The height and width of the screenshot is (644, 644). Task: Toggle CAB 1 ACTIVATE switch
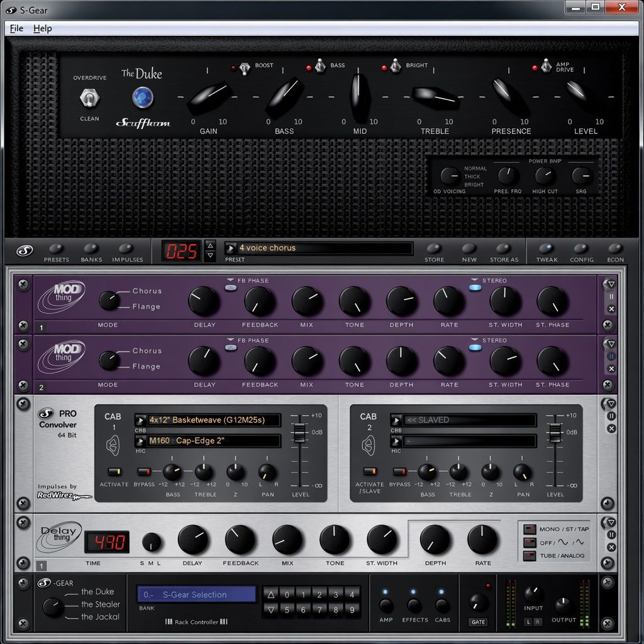[114, 472]
